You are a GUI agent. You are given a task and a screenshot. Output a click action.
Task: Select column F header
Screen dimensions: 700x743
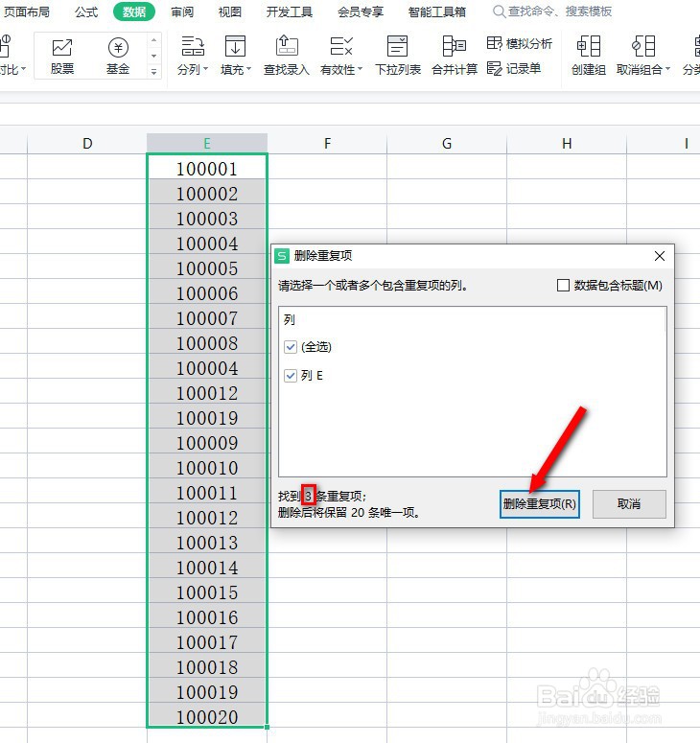coord(327,144)
